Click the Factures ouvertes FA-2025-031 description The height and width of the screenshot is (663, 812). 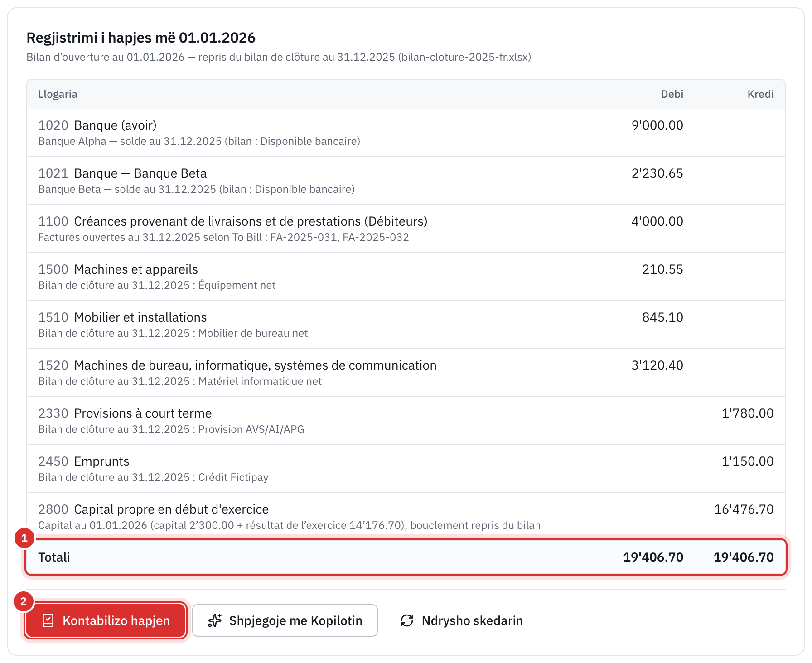pos(223,237)
